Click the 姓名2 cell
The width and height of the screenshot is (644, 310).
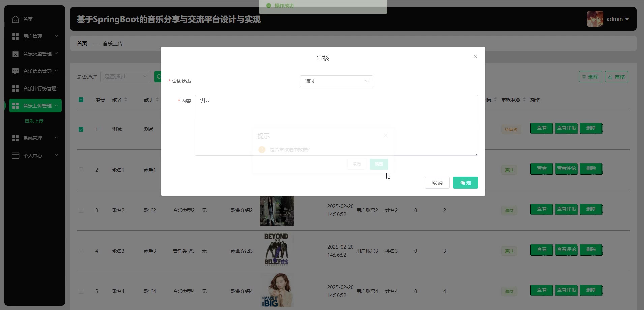click(x=391, y=210)
